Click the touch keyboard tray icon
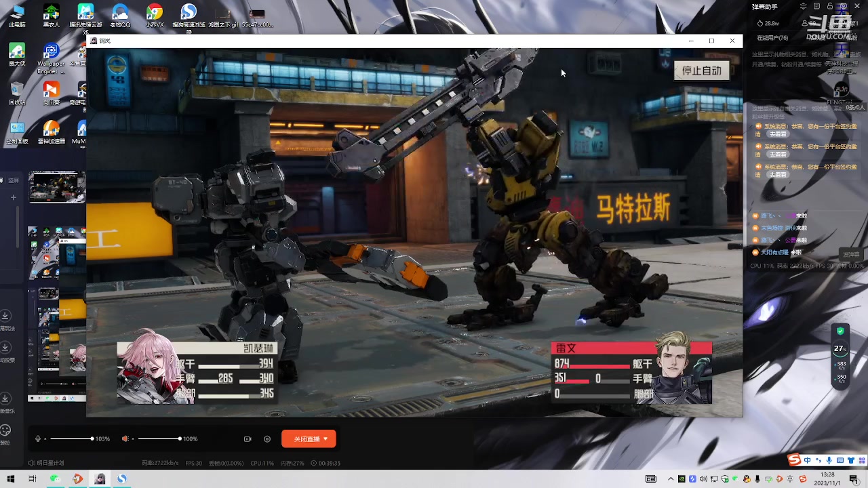The image size is (868, 488). click(x=651, y=479)
